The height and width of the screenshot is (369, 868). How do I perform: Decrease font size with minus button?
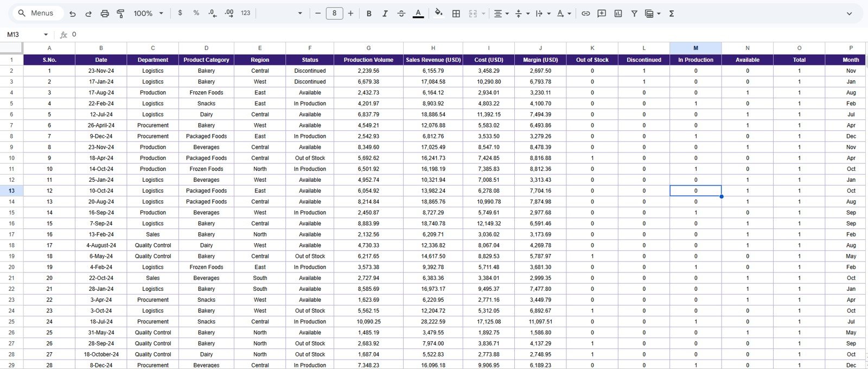tap(318, 14)
